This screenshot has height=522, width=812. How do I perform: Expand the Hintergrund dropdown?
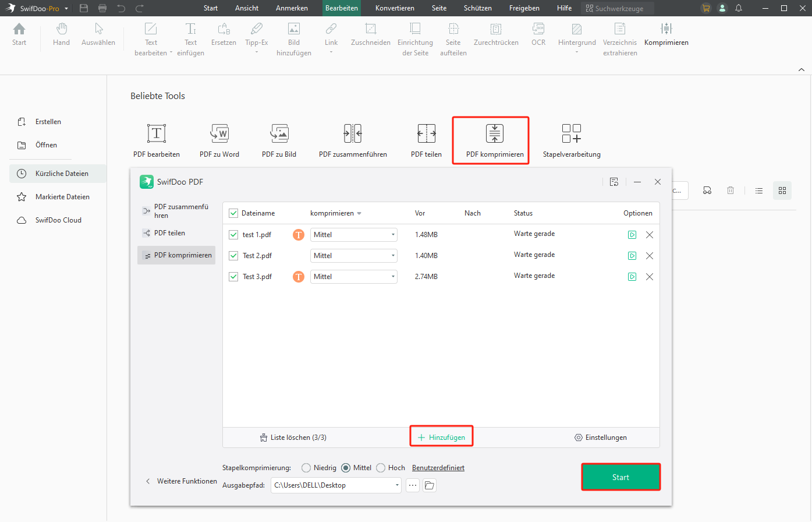pos(577,52)
